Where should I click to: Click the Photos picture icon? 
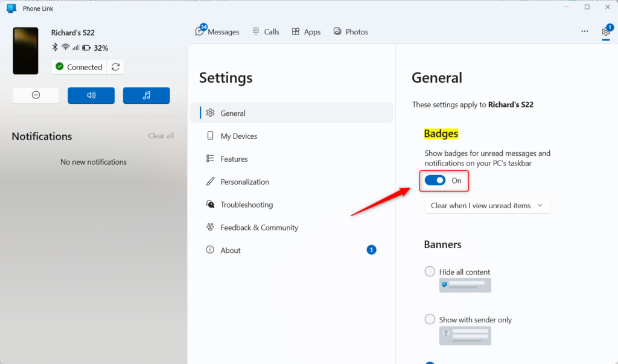coord(337,31)
